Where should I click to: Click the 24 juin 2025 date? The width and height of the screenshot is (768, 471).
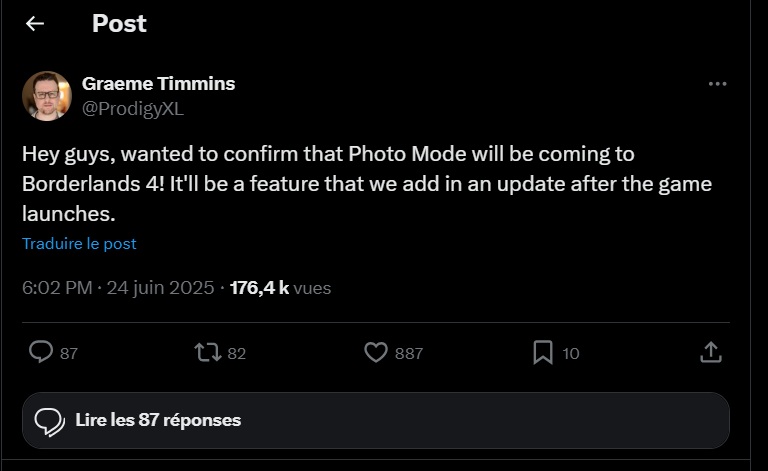[160, 288]
